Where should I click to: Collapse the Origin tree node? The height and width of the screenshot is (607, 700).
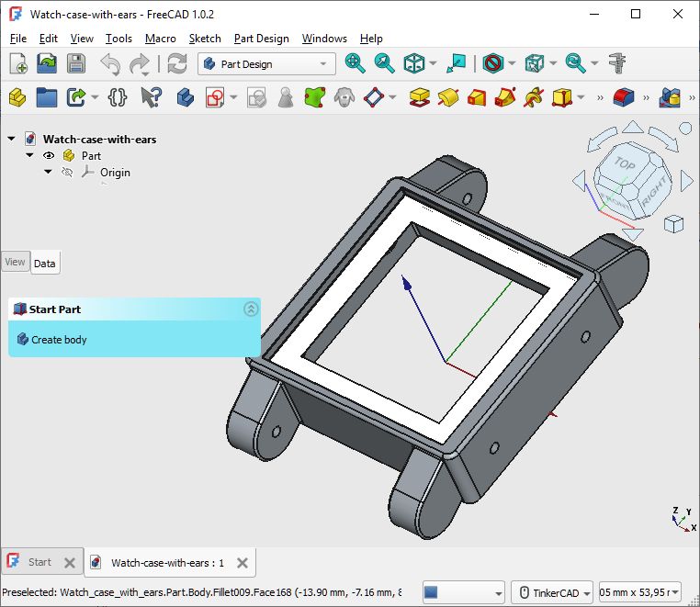pyautogui.click(x=48, y=172)
